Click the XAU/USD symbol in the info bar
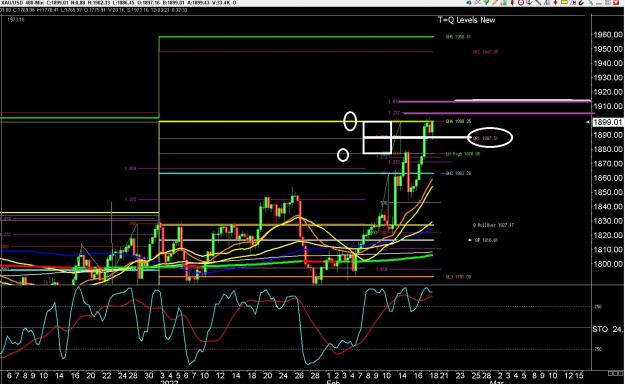 tap(13, 3)
